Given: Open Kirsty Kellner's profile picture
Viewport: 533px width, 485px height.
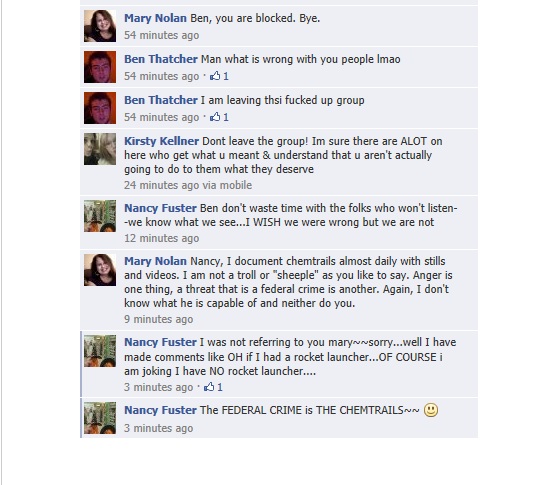Looking at the screenshot, I should pos(100,149).
